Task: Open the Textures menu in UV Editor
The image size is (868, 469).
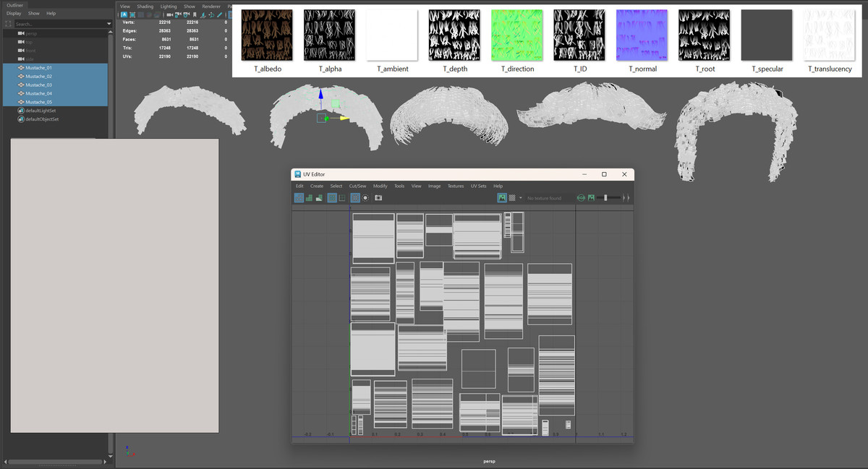Action: tap(456, 186)
